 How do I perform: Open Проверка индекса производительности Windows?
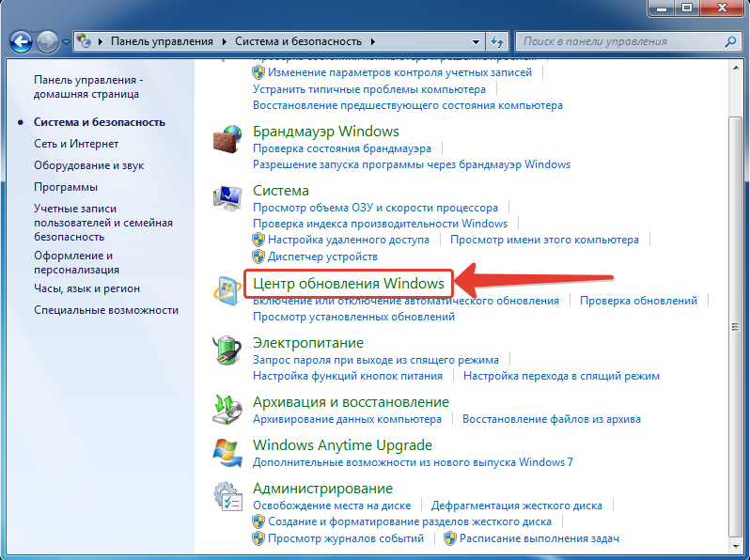pos(381,224)
